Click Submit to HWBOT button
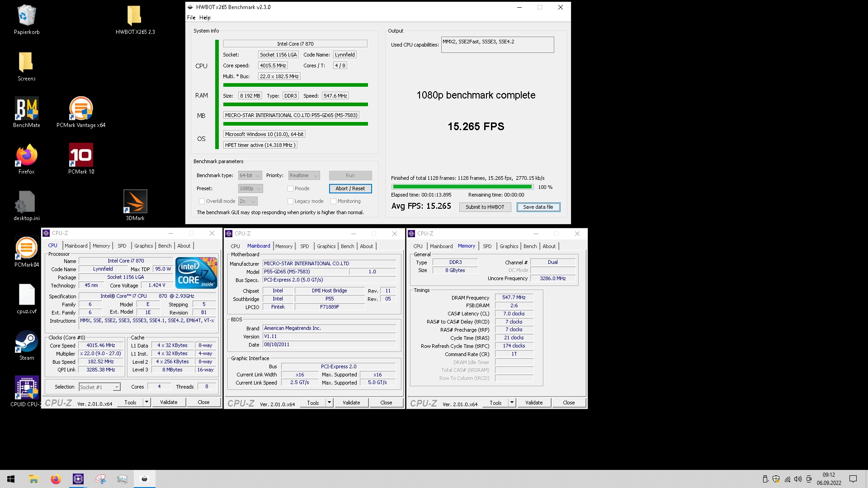 (485, 207)
